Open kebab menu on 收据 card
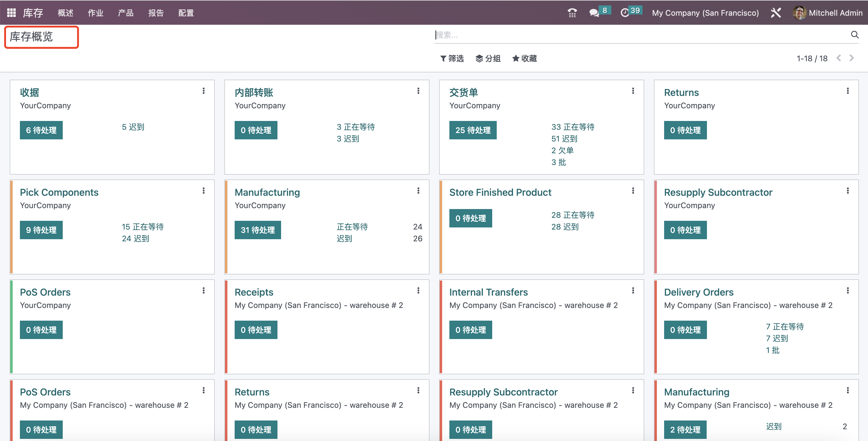 click(x=204, y=91)
